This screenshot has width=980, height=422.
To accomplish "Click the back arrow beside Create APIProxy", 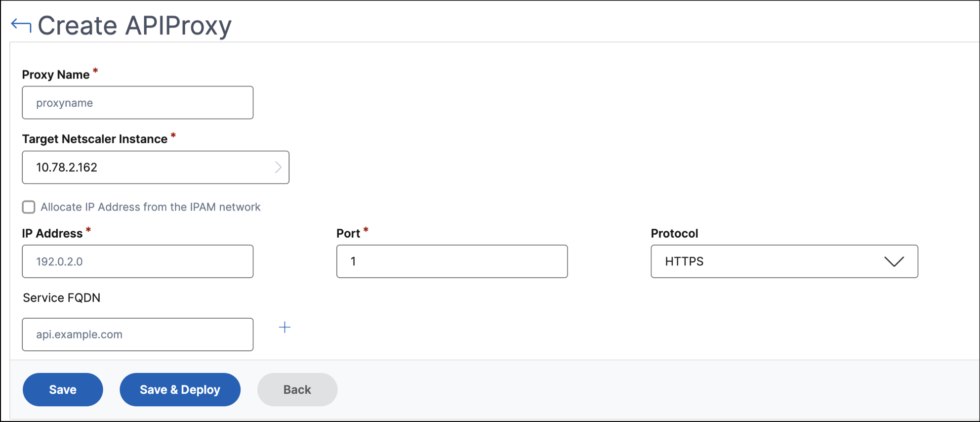I will [x=21, y=25].
